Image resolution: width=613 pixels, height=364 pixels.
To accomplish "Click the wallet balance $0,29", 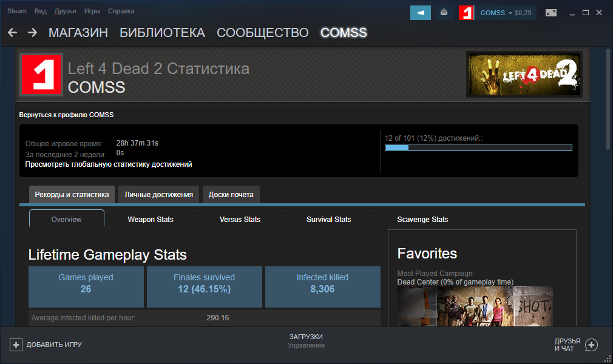I will pyautogui.click(x=523, y=13).
